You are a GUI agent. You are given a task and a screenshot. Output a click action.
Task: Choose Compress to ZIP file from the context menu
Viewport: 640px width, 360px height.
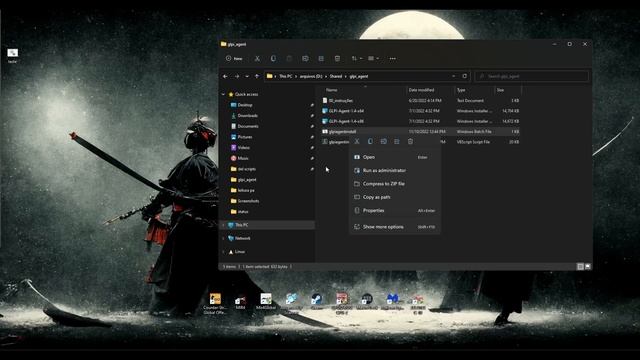[x=395, y=184]
